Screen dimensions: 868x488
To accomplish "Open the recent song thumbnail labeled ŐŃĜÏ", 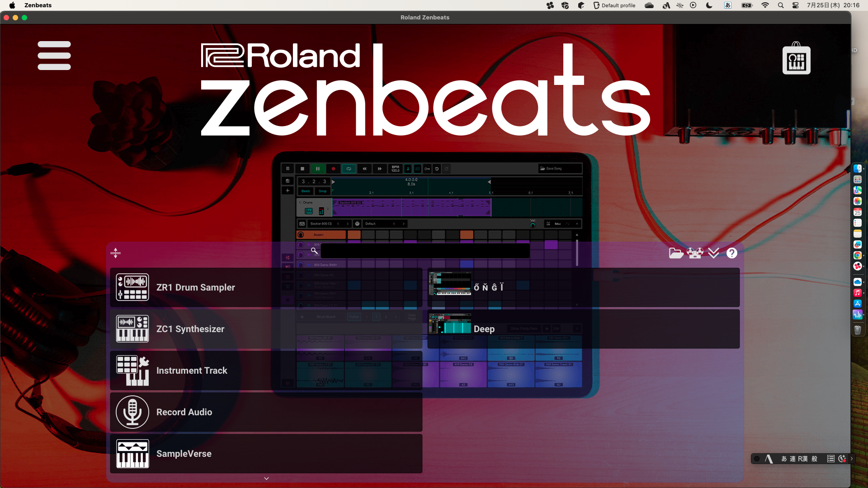I will pyautogui.click(x=583, y=287).
